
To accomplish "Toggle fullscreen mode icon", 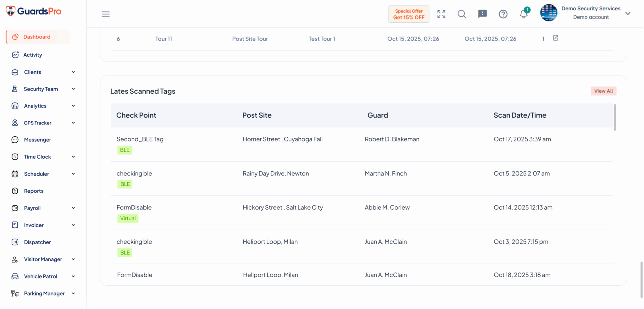I will click(441, 14).
